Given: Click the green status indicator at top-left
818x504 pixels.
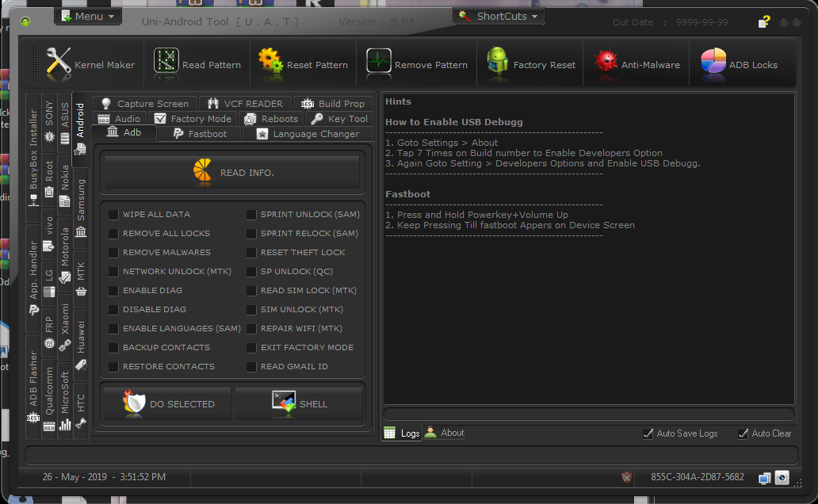Looking at the screenshot, I should [x=25, y=21].
